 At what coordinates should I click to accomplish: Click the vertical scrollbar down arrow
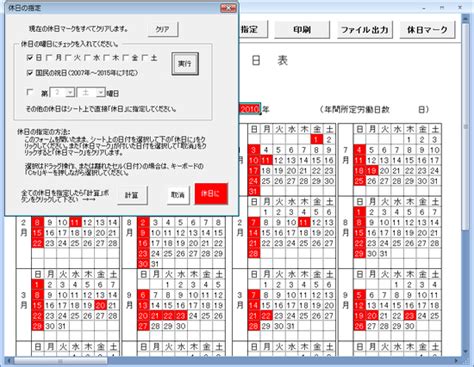pyautogui.click(x=465, y=352)
